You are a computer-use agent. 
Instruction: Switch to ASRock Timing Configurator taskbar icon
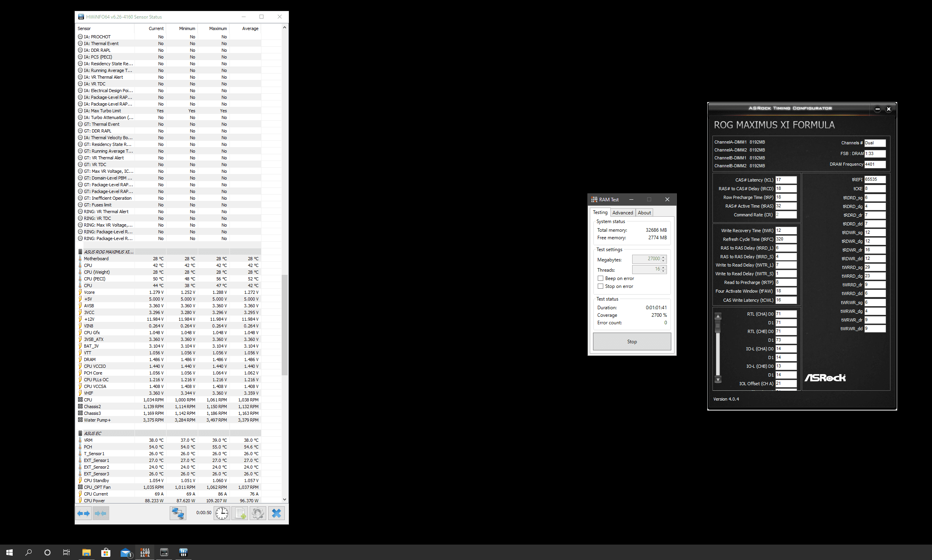point(164,552)
